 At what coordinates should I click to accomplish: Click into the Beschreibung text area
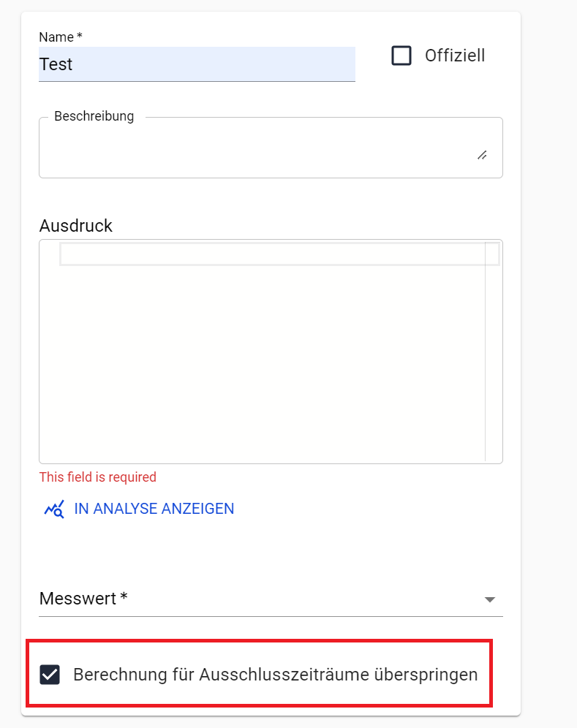coord(256,150)
